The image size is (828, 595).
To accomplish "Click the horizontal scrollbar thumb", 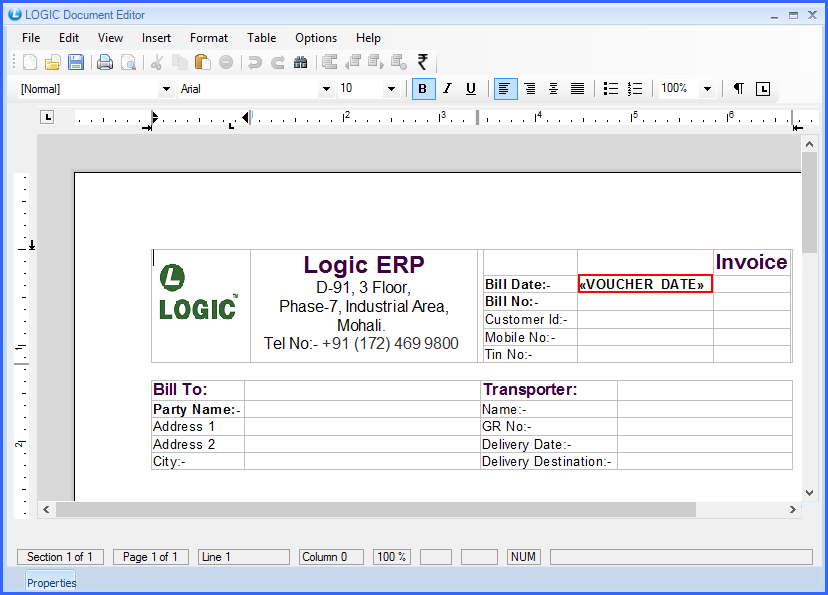I will click(x=376, y=509).
